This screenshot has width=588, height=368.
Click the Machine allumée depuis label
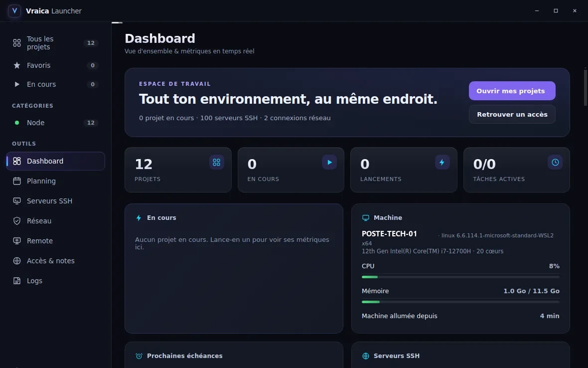pos(399,316)
